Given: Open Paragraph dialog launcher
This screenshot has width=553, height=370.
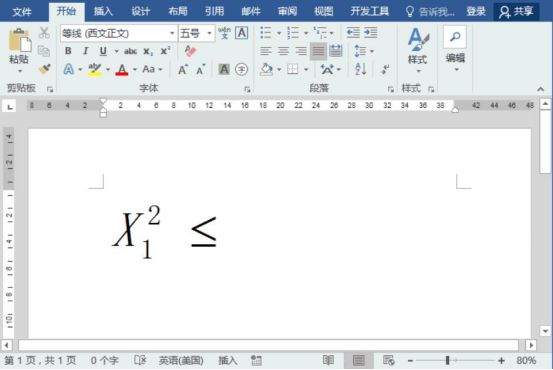Looking at the screenshot, I should pos(390,89).
